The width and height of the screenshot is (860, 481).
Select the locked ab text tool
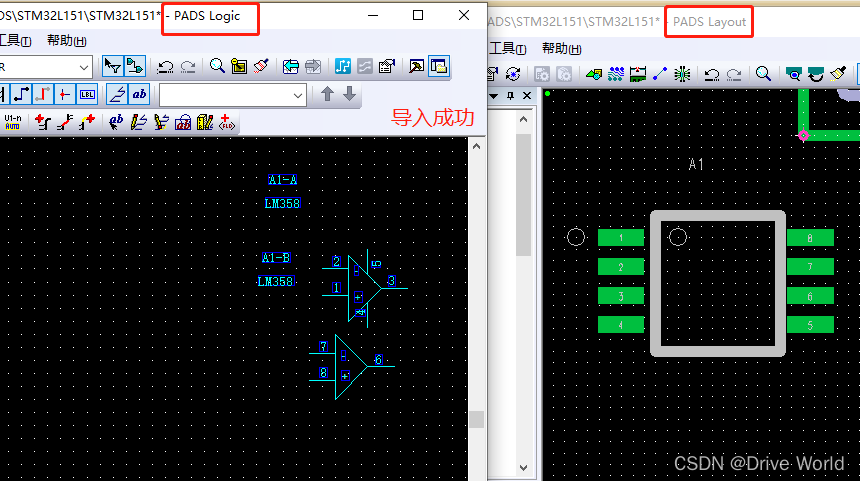[x=183, y=122]
